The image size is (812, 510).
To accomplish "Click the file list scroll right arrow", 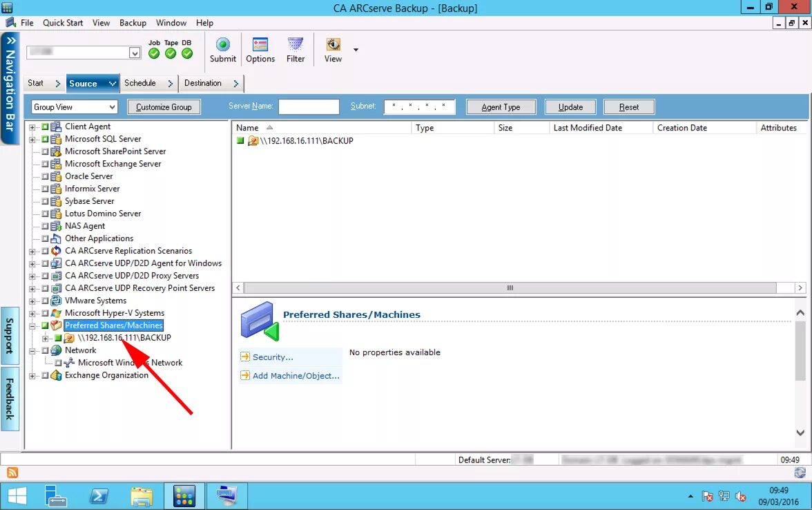I will (x=800, y=287).
